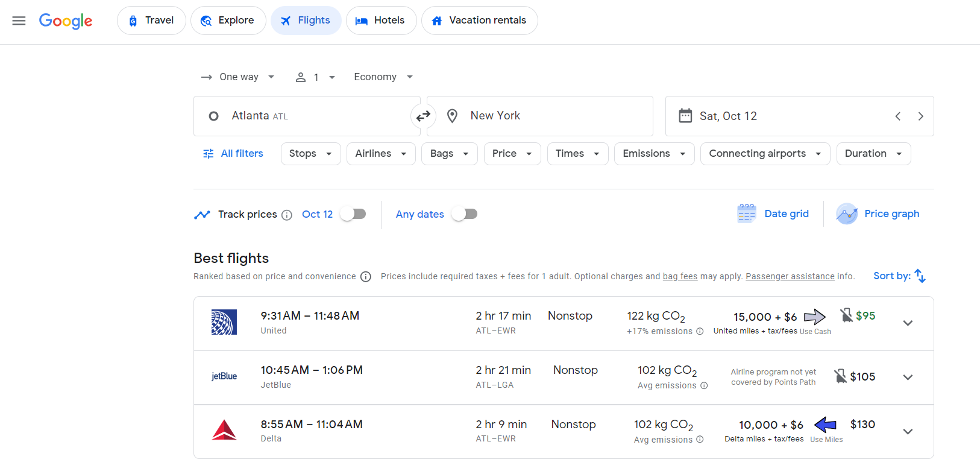Open the Stops filter dropdown
Screen dimensions: 980x471
(311, 154)
